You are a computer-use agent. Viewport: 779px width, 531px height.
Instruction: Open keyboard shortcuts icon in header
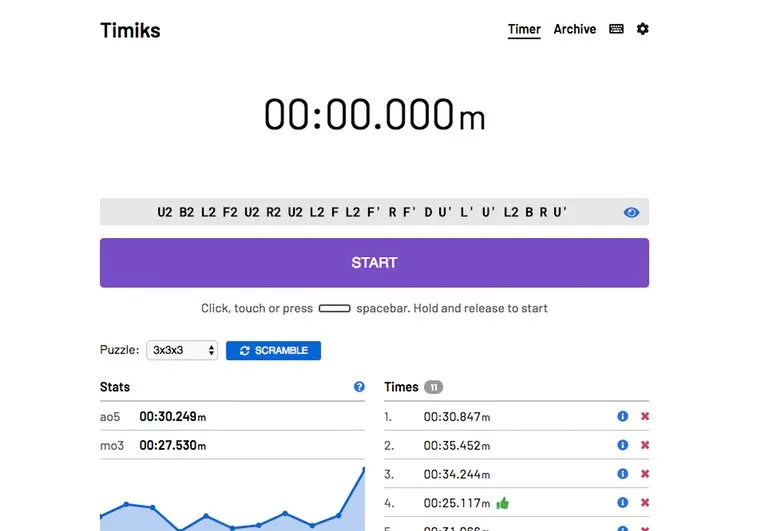[616, 29]
